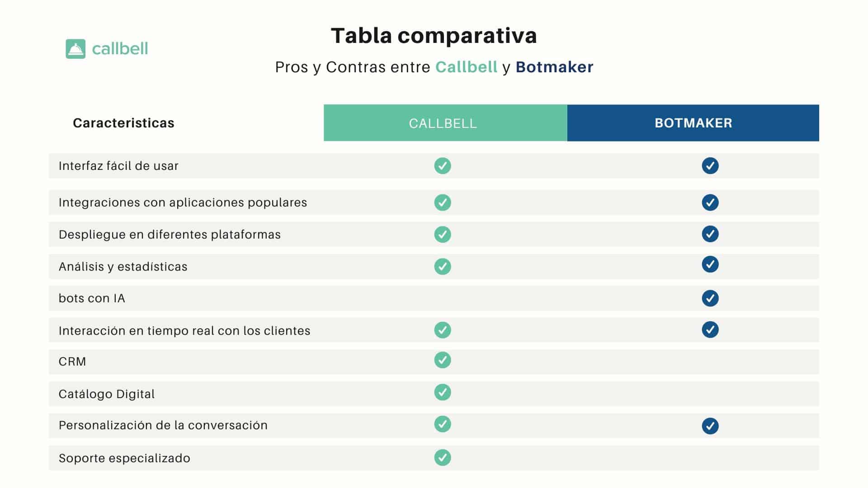868x488 pixels.
Task: Click Callbell checkmark in the CRM row
Action: [443, 360]
